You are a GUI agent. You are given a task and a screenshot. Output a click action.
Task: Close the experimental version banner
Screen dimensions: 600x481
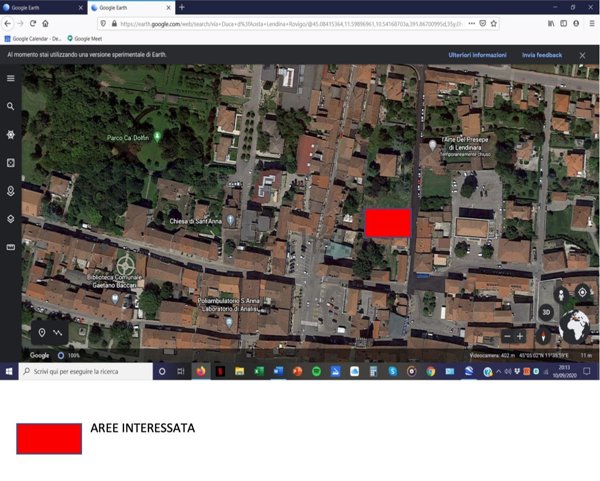click(582, 55)
